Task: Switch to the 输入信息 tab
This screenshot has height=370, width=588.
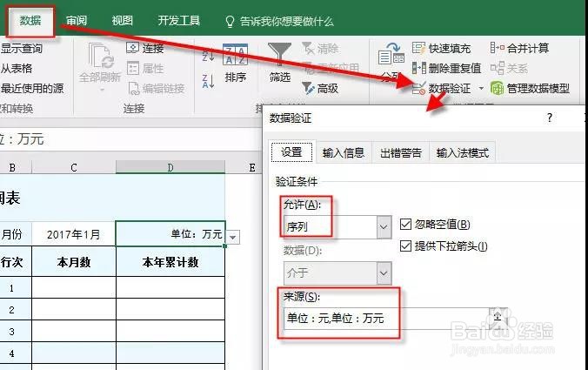Action: click(x=344, y=152)
